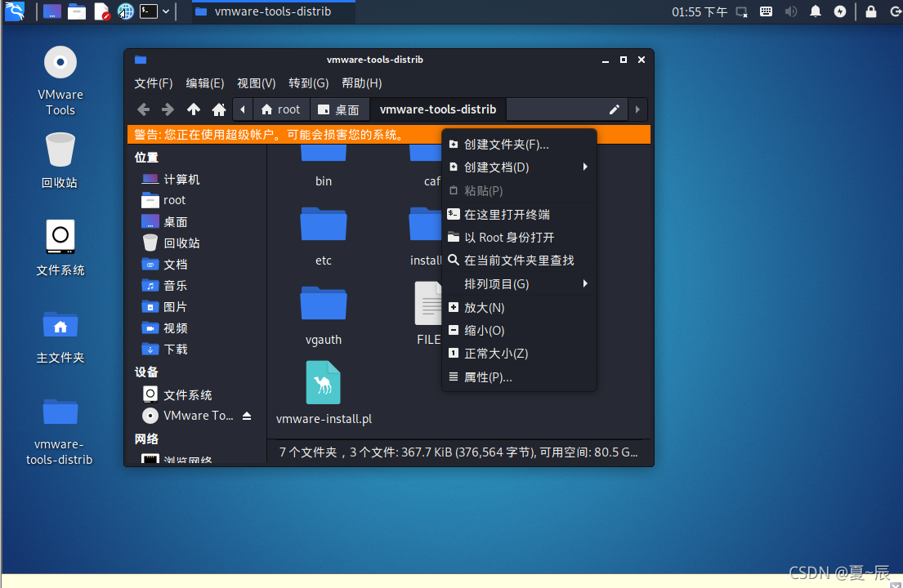Open the 帮助(H) menu
Screen dimensions: 903x588
coord(362,83)
